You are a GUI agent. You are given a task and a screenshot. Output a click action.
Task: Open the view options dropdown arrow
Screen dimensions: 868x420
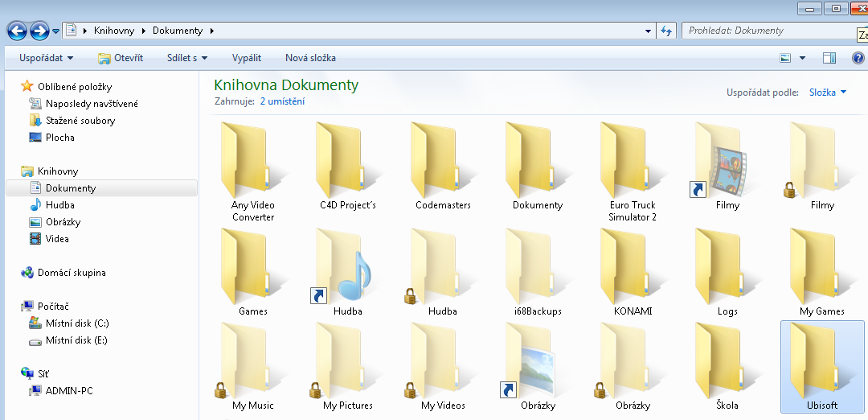[802, 58]
